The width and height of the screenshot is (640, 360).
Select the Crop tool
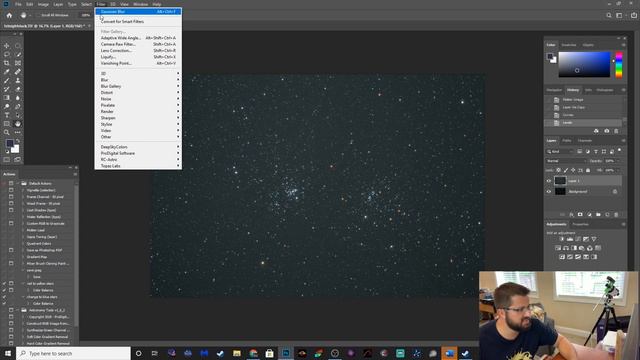pyautogui.click(x=7, y=63)
